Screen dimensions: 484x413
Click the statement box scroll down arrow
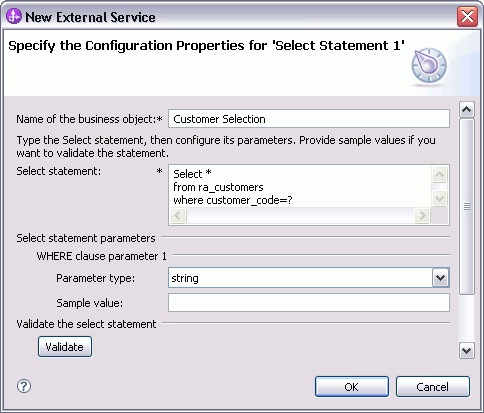[x=439, y=199]
